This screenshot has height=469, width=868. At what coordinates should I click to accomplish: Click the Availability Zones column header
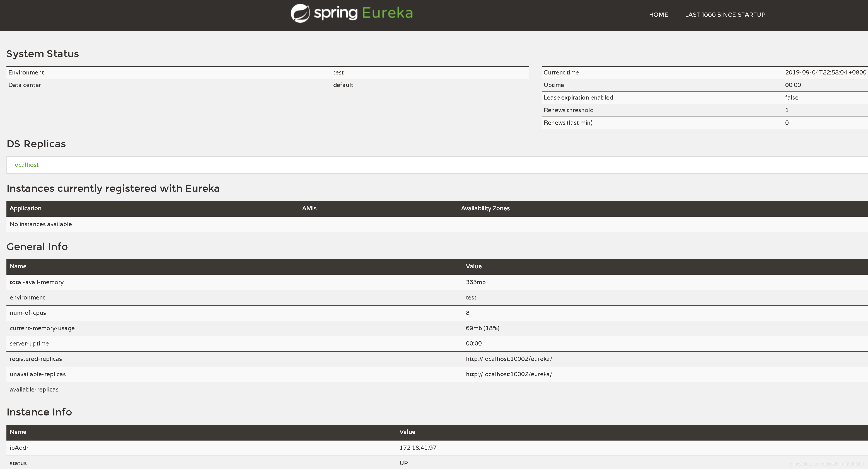(x=485, y=208)
